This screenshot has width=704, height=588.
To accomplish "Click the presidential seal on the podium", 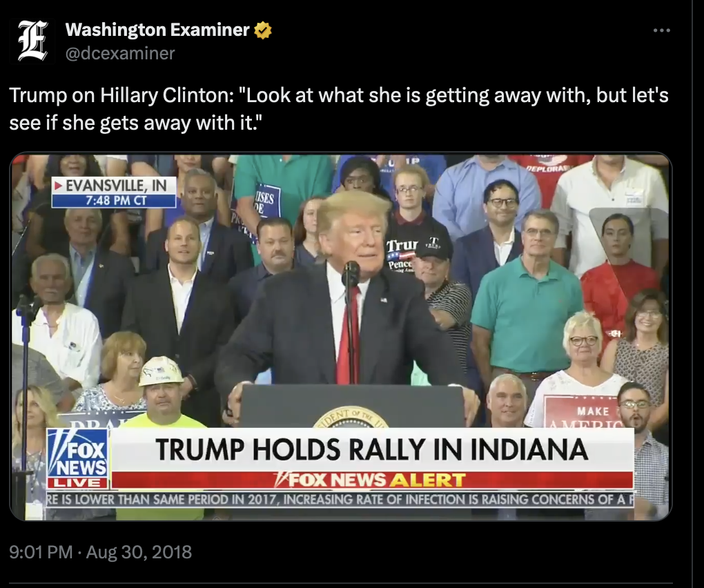I will click(x=350, y=418).
